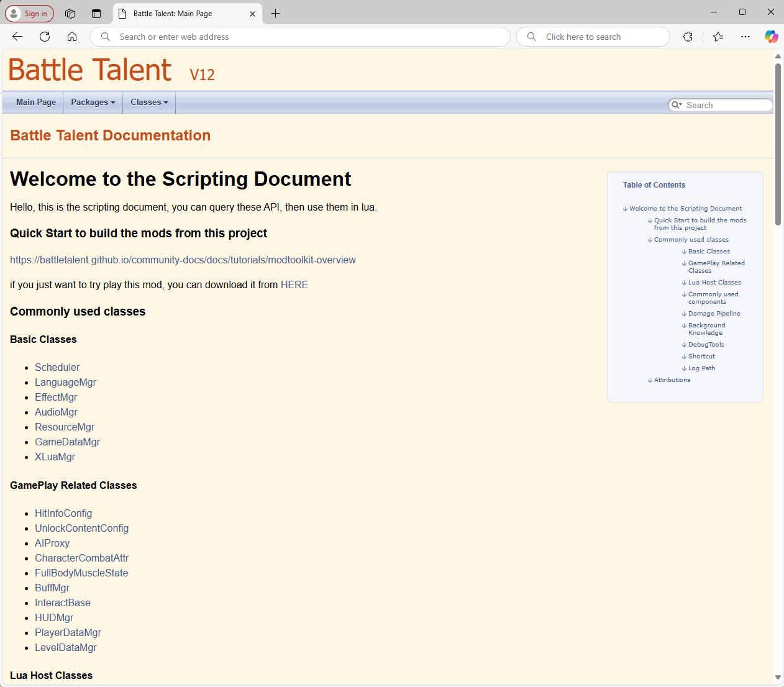Open the PlayerDataMgr class link
The height and width of the screenshot is (687, 784).
[68, 632]
